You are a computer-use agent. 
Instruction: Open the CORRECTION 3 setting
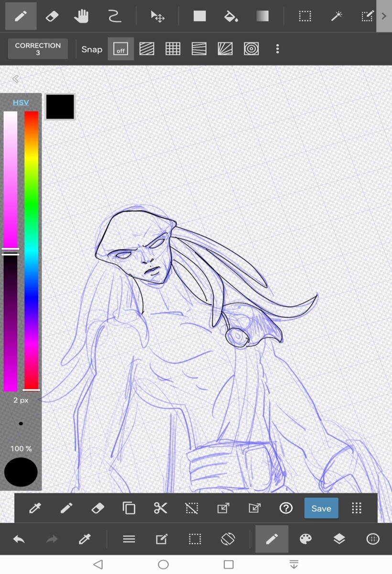[x=38, y=49]
